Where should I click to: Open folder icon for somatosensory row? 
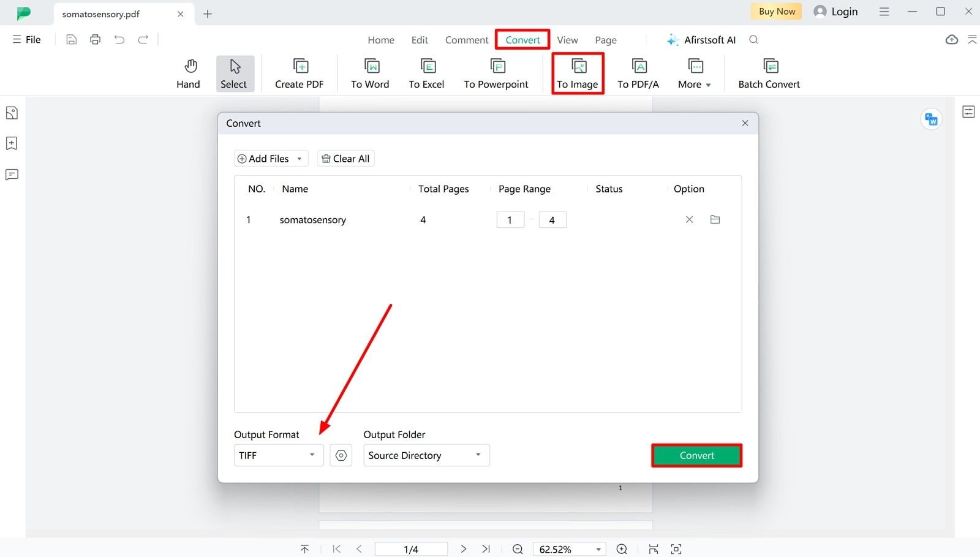(715, 219)
